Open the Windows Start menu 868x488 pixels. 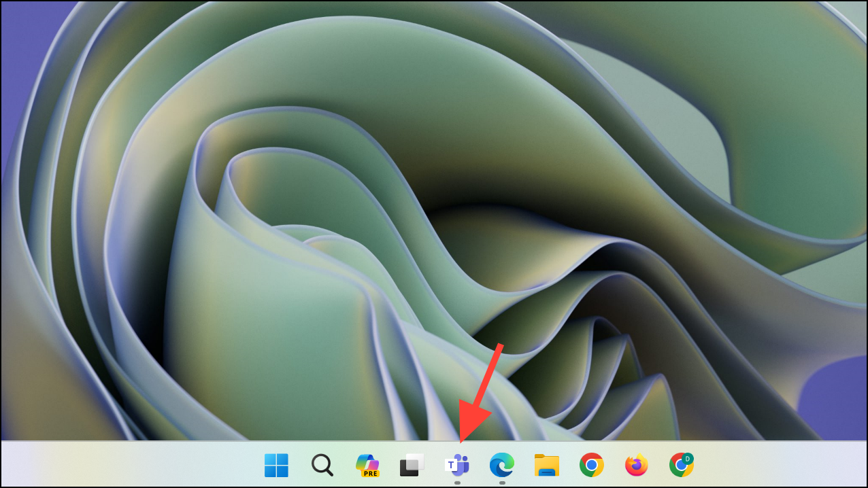276,466
